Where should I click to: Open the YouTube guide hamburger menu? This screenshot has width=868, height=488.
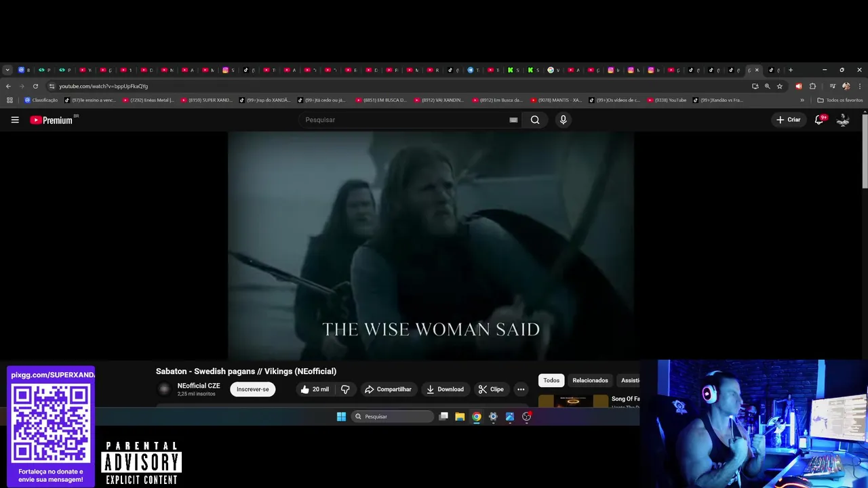tap(15, 120)
